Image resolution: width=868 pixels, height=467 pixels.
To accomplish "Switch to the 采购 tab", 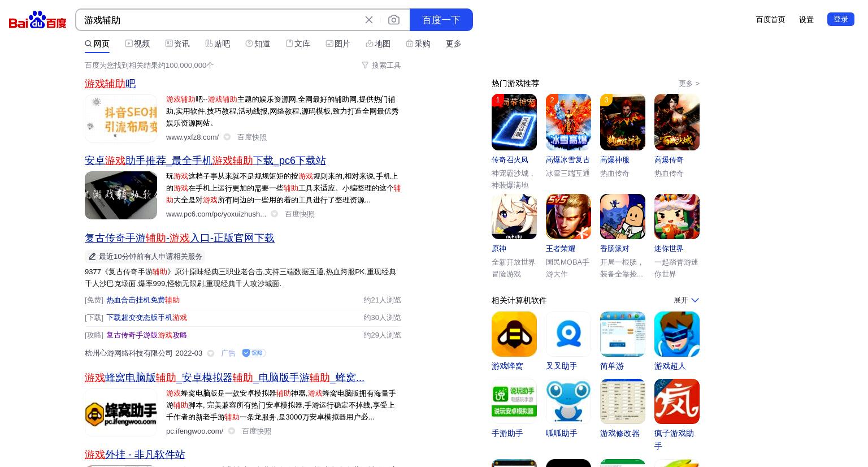I will click(418, 44).
